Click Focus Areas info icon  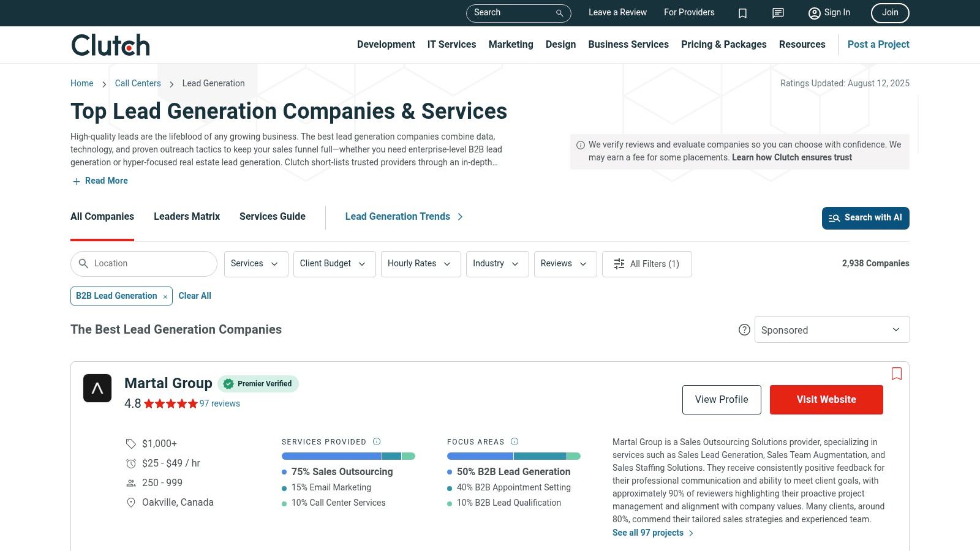[514, 441]
